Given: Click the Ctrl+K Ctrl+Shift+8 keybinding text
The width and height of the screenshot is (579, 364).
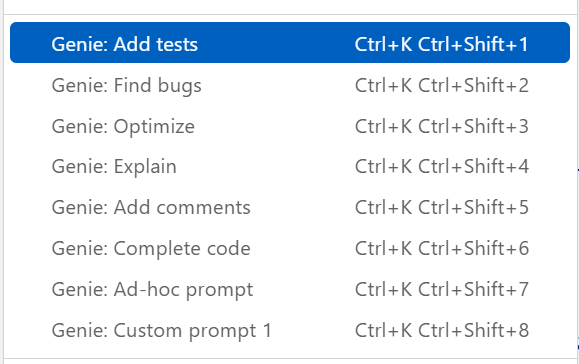Looking at the screenshot, I should (x=442, y=330).
